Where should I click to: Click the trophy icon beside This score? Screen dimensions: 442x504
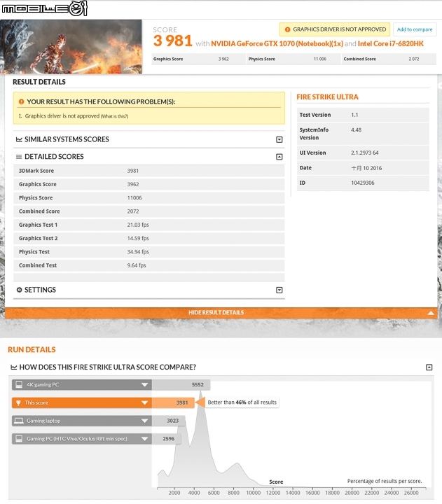pos(18,402)
